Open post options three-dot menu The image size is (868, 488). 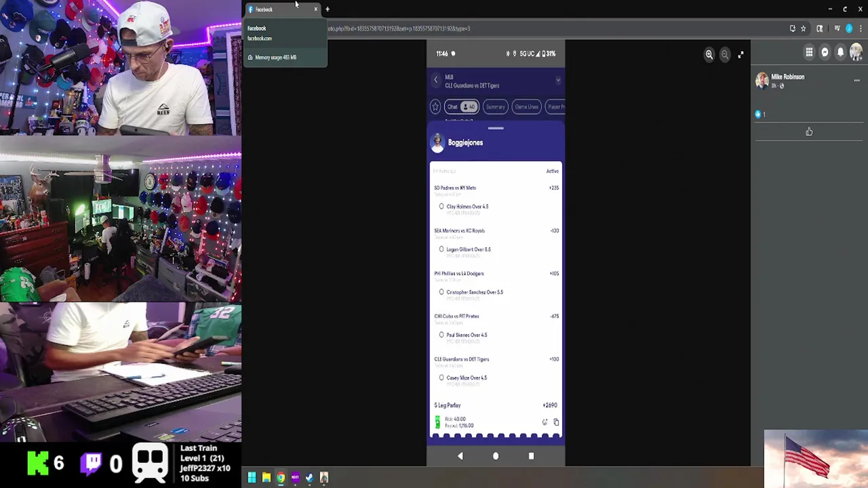(x=856, y=80)
